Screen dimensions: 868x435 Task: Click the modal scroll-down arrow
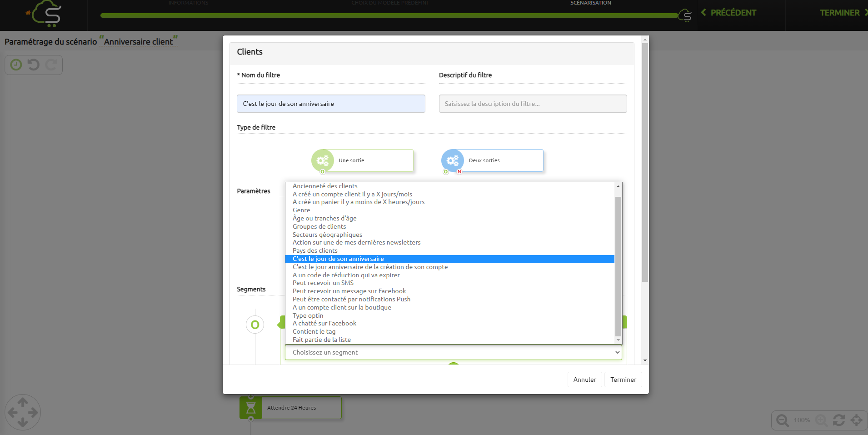pos(645,360)
